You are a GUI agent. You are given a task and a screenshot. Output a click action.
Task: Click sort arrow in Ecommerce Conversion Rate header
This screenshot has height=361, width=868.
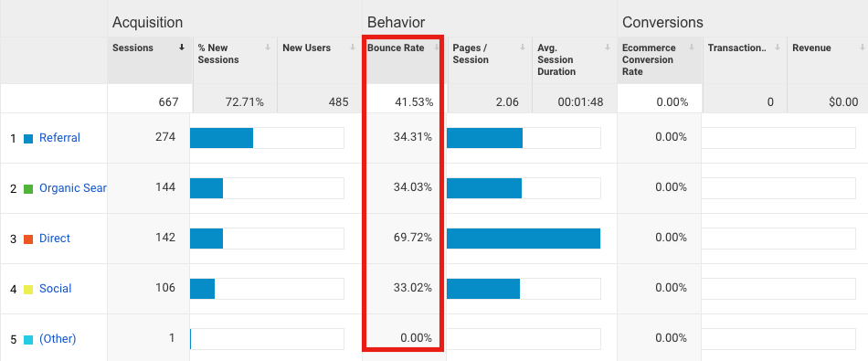pyautogui.click(x=692, y=48)
